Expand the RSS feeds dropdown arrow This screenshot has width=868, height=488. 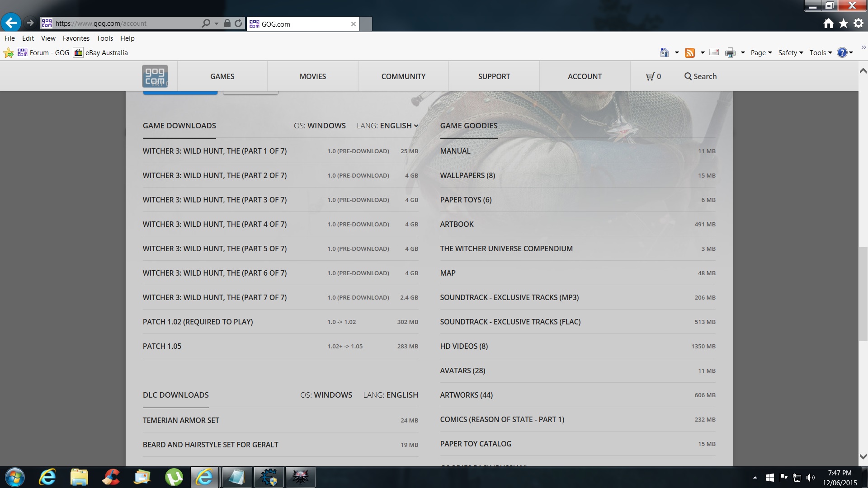pos(703,53)
